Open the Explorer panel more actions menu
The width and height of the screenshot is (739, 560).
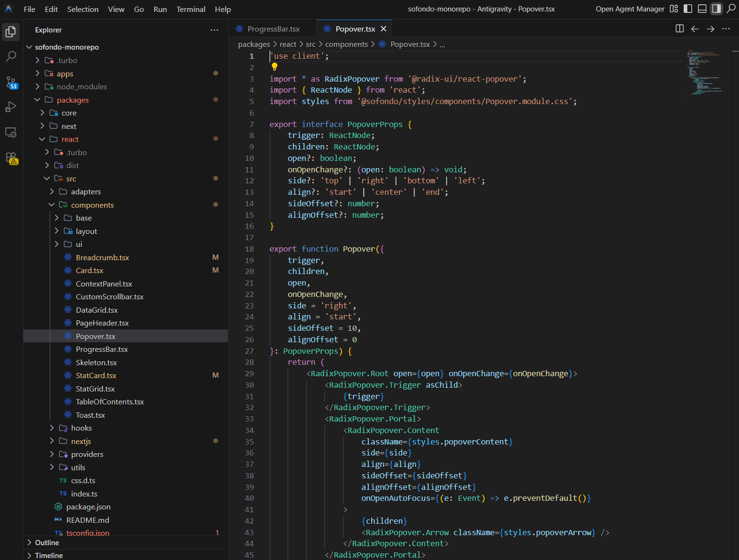214,30
